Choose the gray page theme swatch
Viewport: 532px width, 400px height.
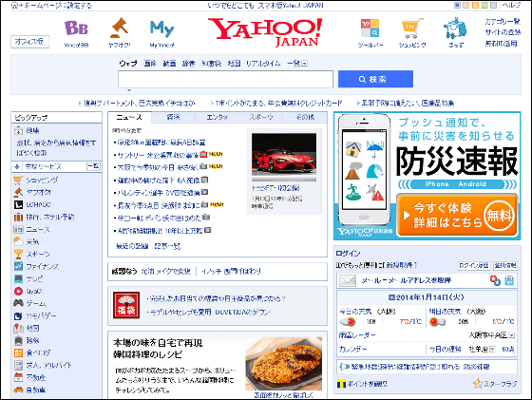(494, 5)
